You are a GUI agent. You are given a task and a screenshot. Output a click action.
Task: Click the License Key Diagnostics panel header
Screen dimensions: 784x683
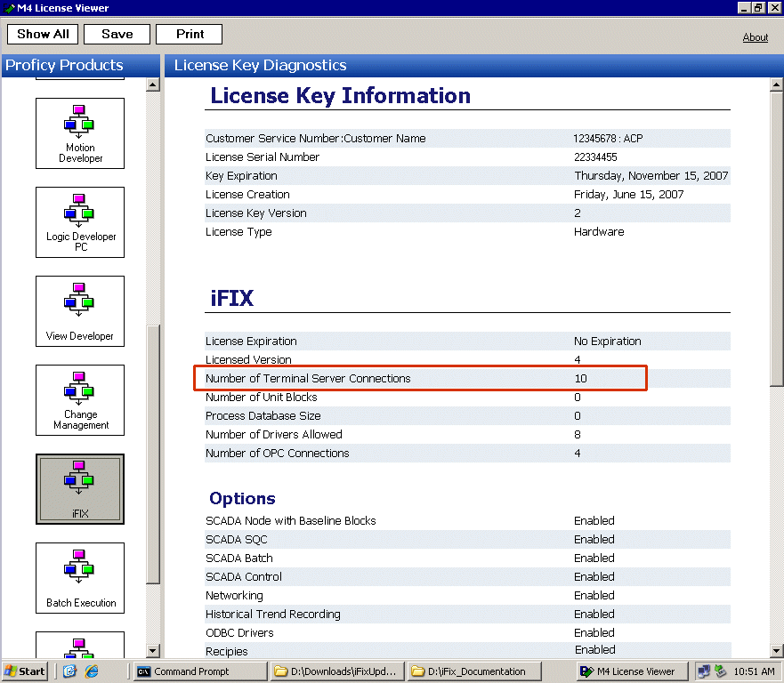click(474, 66)
